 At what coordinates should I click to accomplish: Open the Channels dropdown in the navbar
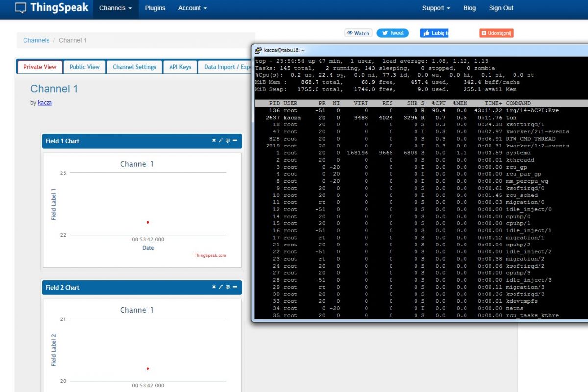[116, 8]
